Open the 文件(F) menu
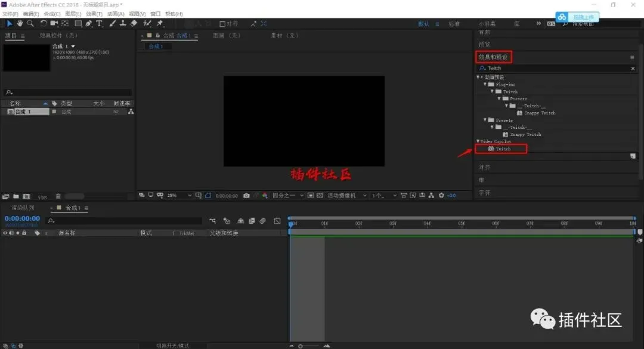Screen dimensions: 644x349 click(x=10, y=14)
